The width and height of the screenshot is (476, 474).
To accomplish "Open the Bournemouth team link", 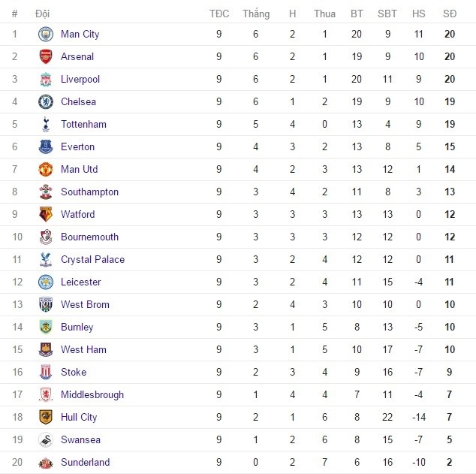I will point(89,237).
